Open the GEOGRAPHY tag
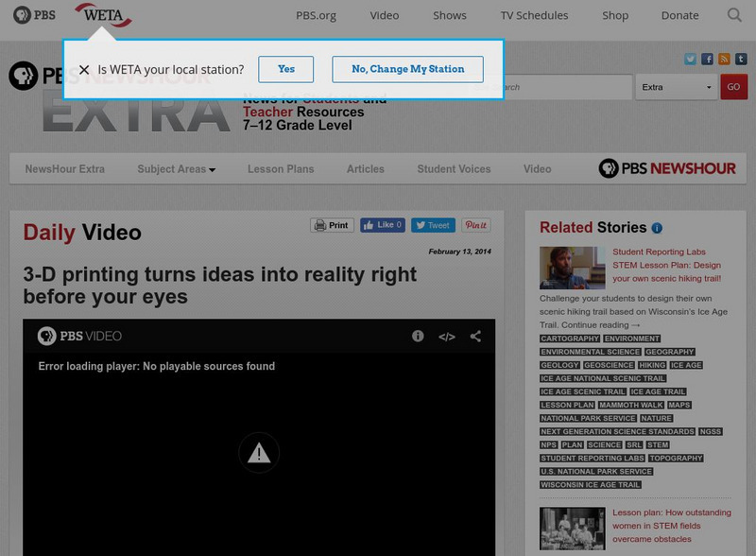This screenshot has width=756, height=556. 670,352
